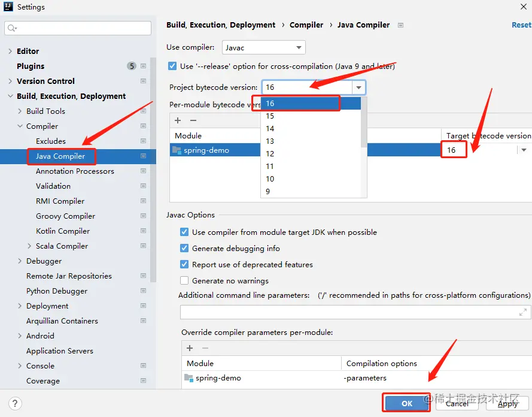The height and width of the screenshot is (417, 532).
Task: Expand the Debugger node
Action: 20,261
